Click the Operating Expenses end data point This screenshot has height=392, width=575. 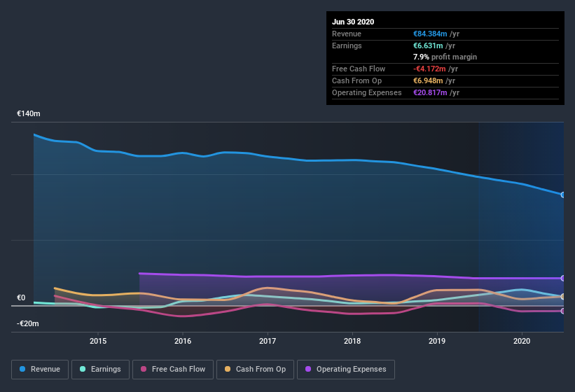click(x=563, y=279)
